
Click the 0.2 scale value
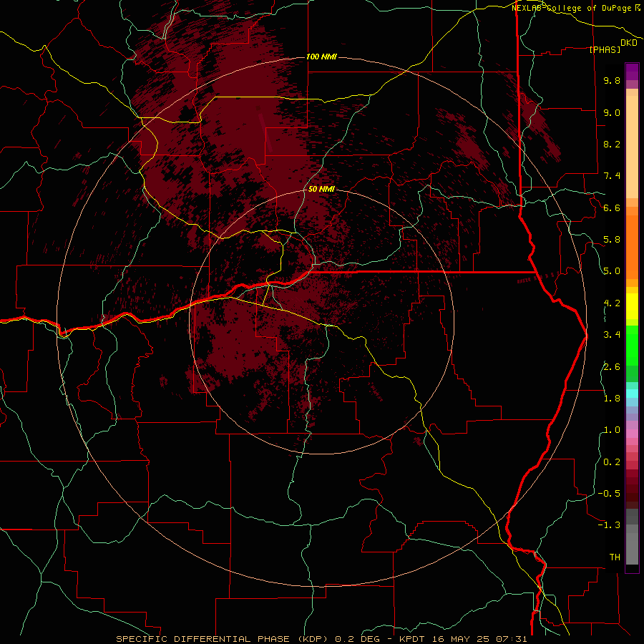(x=612, y=462)
